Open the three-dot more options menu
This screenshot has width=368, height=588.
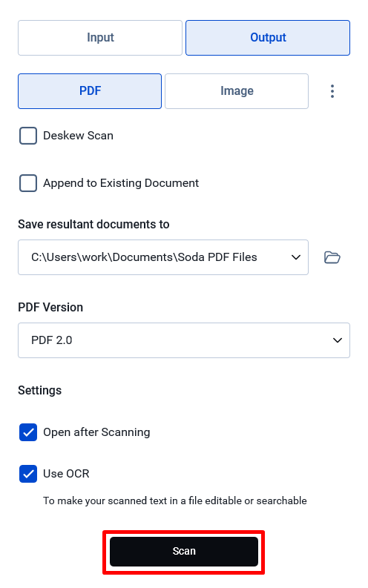(332, 91)
